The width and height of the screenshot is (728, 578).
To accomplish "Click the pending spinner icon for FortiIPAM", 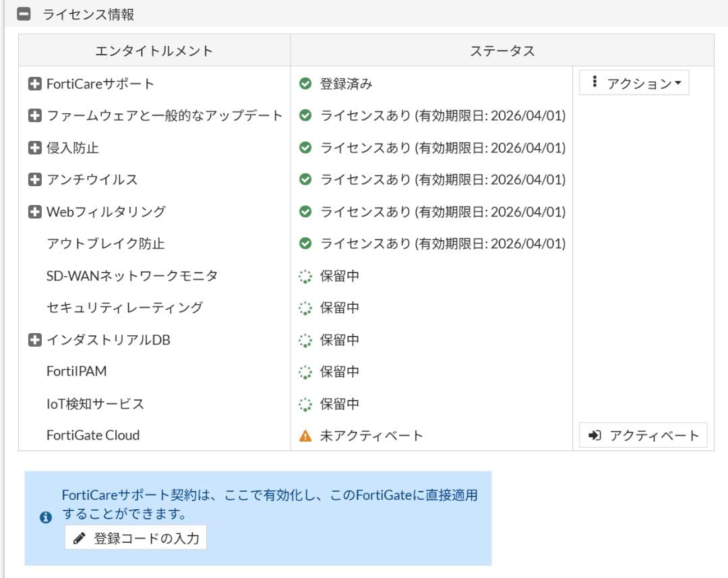I will (x=307, y=372).
